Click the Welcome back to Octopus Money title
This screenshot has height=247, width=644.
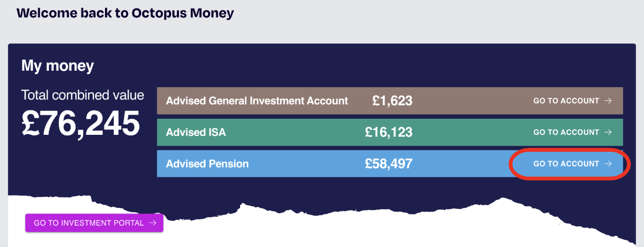pyautogui.click(x=125, y=13)
